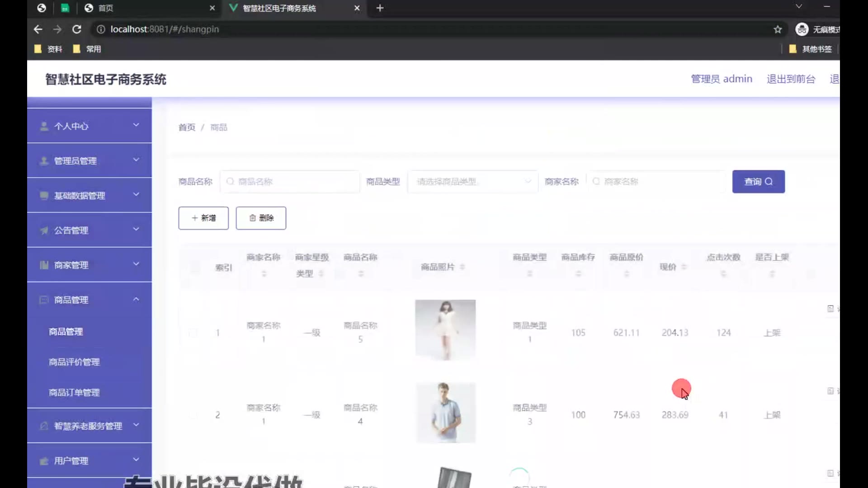This screenshot has height=488, width=868.
Task: Open tab search dropdown arrow
Action: [x=799, y=6]
